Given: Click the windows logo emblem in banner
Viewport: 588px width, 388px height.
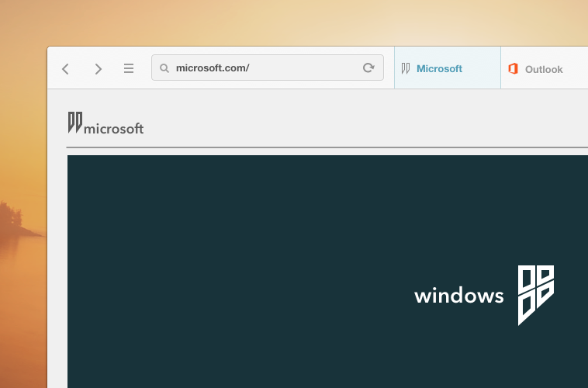Looking at the screenshot, I should (x=536, y=296).
